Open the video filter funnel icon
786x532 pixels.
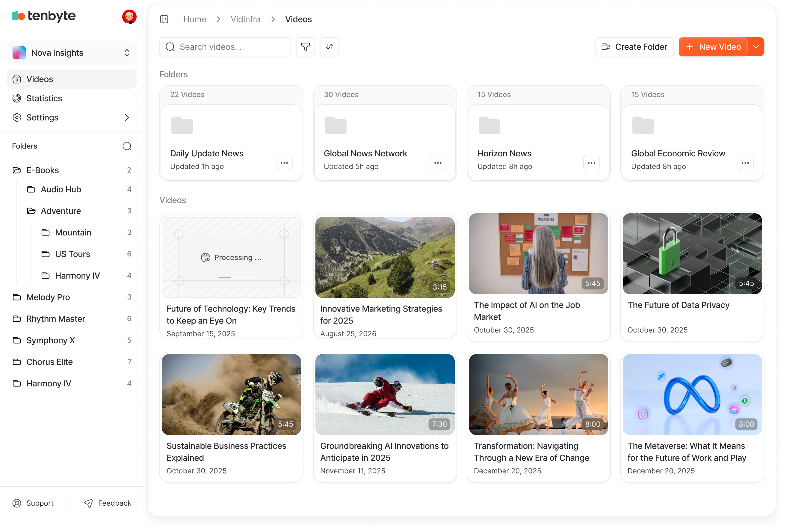coord(305,47)
